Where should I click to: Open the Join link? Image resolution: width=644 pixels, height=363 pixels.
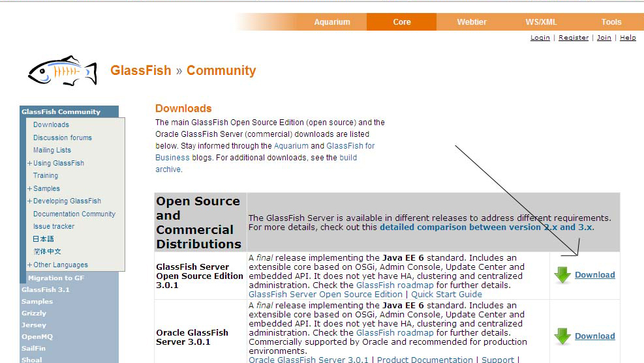(x=604, y=38)
